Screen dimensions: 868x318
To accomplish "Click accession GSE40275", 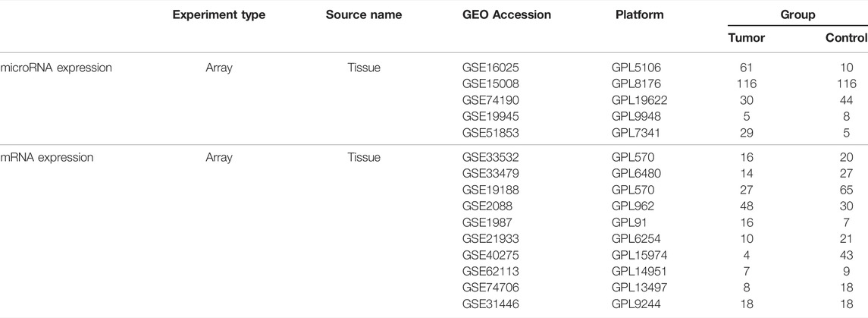I will [x=491, y=255].
